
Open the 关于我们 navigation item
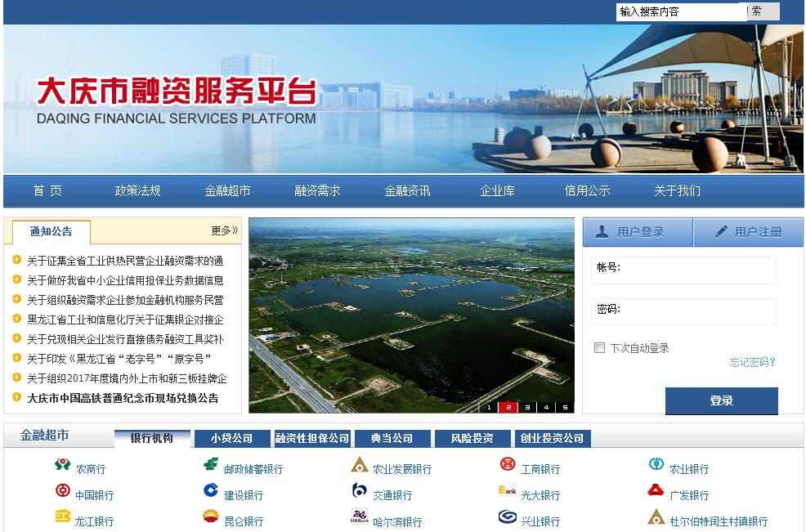click(x=677, y=190)
